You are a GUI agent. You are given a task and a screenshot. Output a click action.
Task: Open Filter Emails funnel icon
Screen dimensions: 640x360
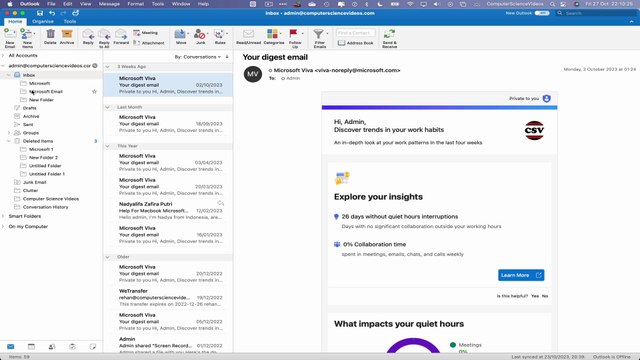[319, 33]
